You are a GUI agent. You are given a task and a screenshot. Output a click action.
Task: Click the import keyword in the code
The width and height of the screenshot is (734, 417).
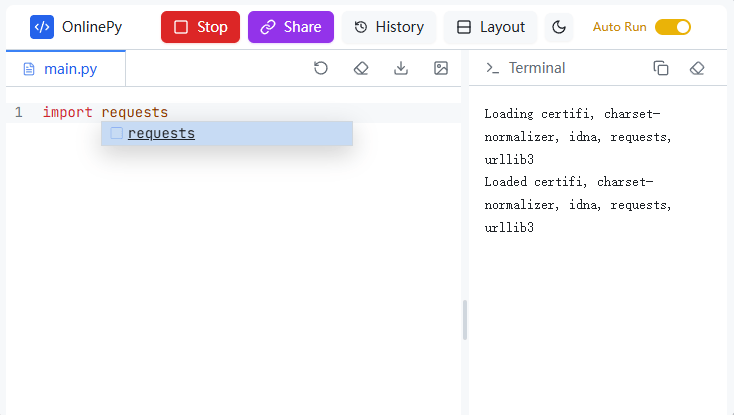pos(67,112)
